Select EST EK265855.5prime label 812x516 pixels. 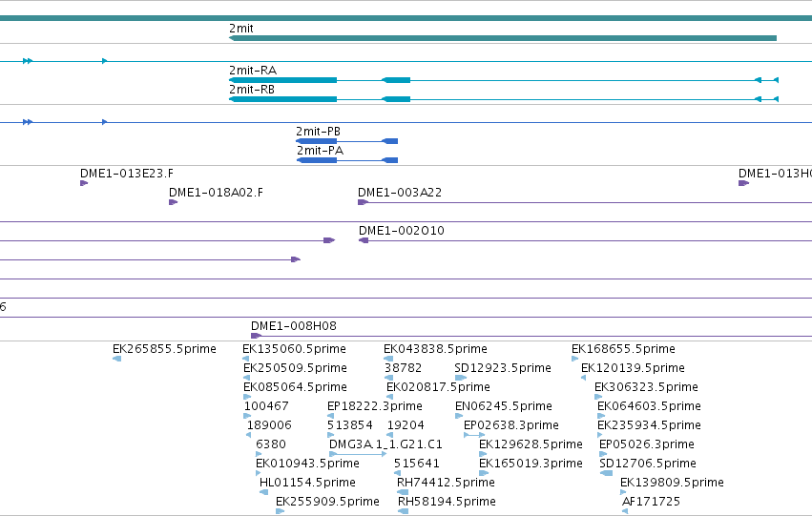click(164, 349)
